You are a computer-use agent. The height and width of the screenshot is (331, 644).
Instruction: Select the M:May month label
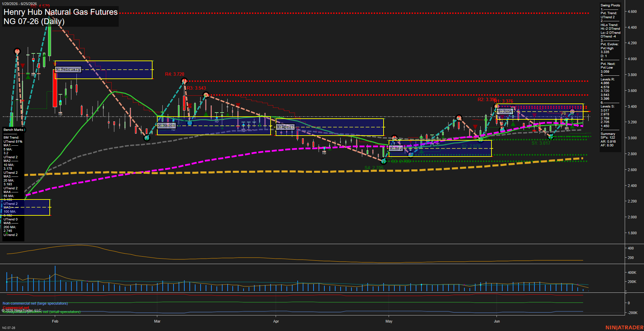[396, 148]
